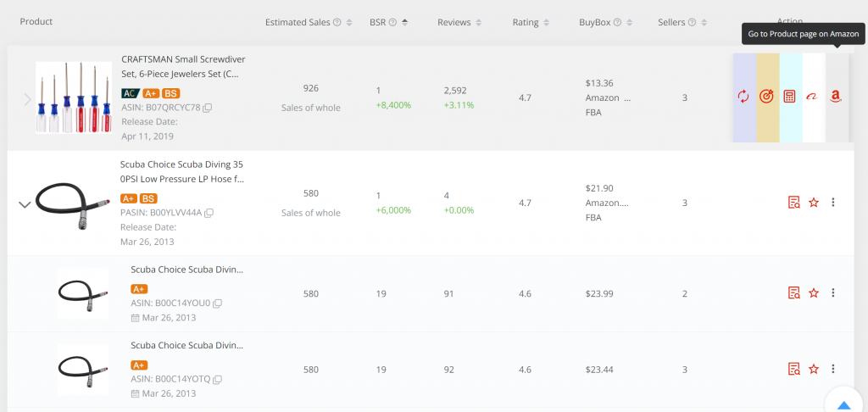Open more options for Scuba Choice parent row

833,203
